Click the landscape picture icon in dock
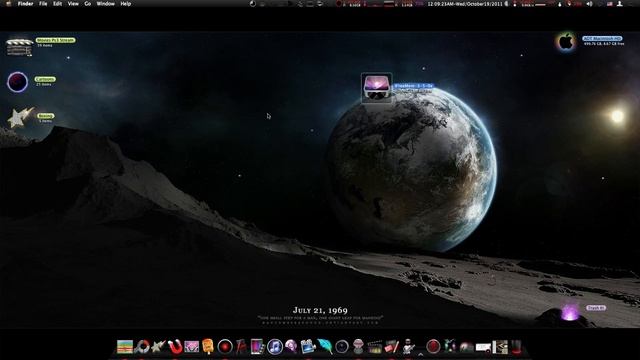The width and height of the screenshot is (640, 360). tap(125, 347)
